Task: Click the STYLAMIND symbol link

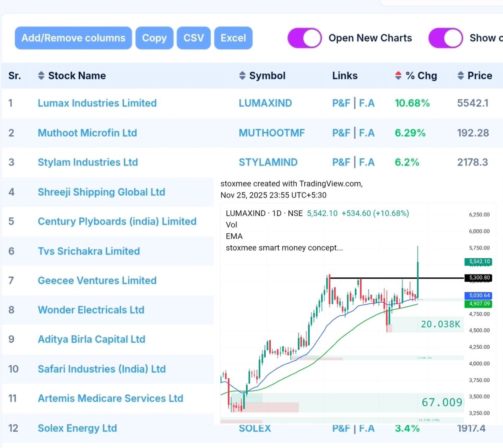Action: pos(268,162)
